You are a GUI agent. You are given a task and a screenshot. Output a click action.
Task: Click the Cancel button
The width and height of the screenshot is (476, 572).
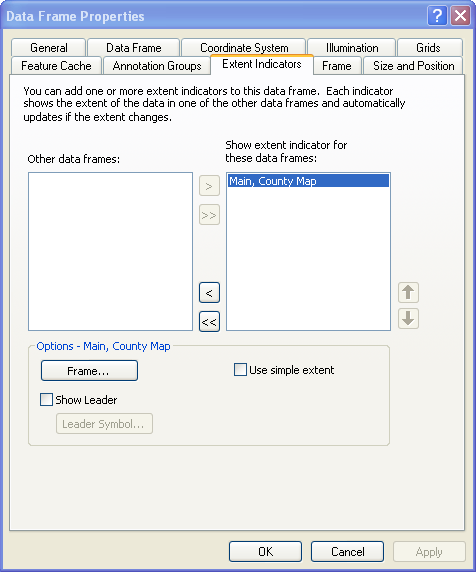click(347, 552)
